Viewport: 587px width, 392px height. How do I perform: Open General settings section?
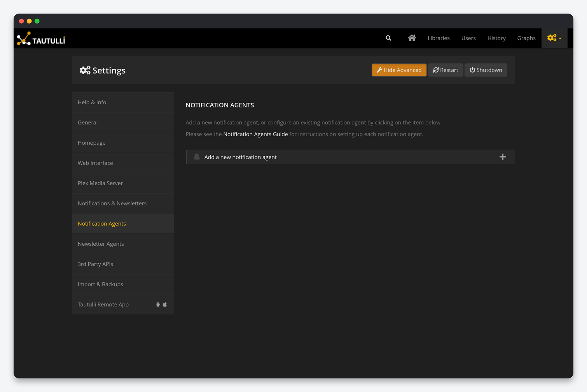123,122
